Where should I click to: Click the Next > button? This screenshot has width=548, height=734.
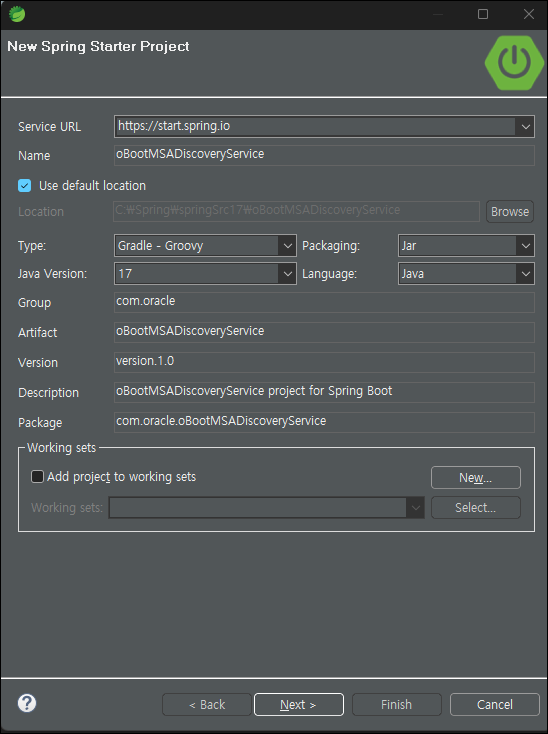(x=299, y=705)
